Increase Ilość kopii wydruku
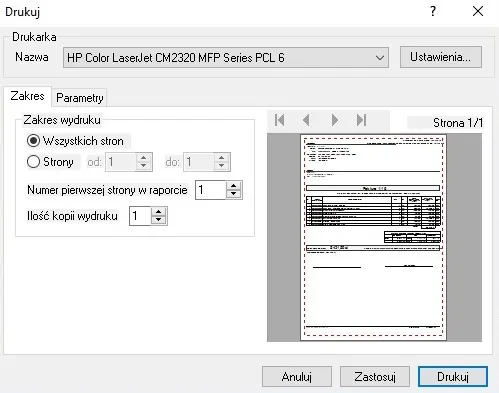 [159, 212]
